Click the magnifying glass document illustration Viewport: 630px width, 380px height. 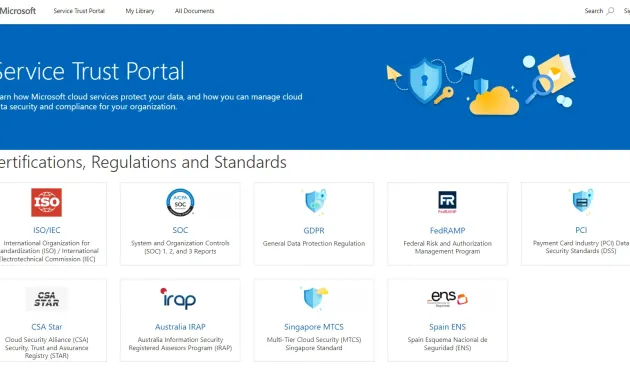(x=550, y=79)
